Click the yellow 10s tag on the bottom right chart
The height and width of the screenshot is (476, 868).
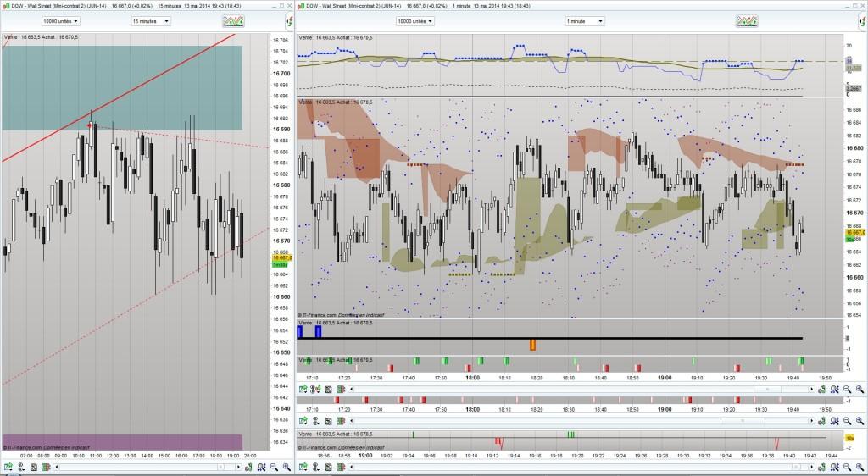850,437
